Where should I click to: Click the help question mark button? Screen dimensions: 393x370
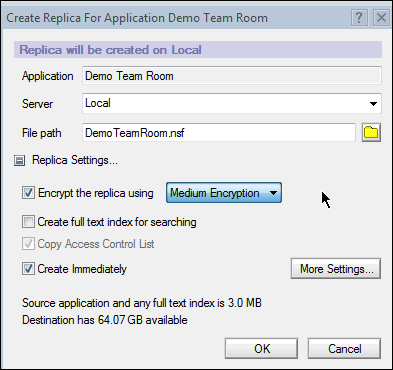coord(359,17)
